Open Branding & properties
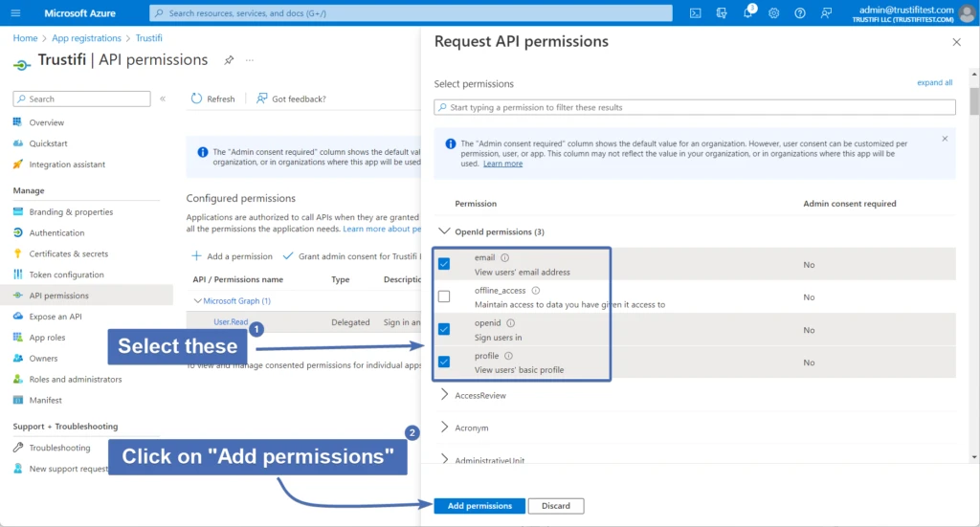Screen dimensions: 980x527 [x=71, y=211]
